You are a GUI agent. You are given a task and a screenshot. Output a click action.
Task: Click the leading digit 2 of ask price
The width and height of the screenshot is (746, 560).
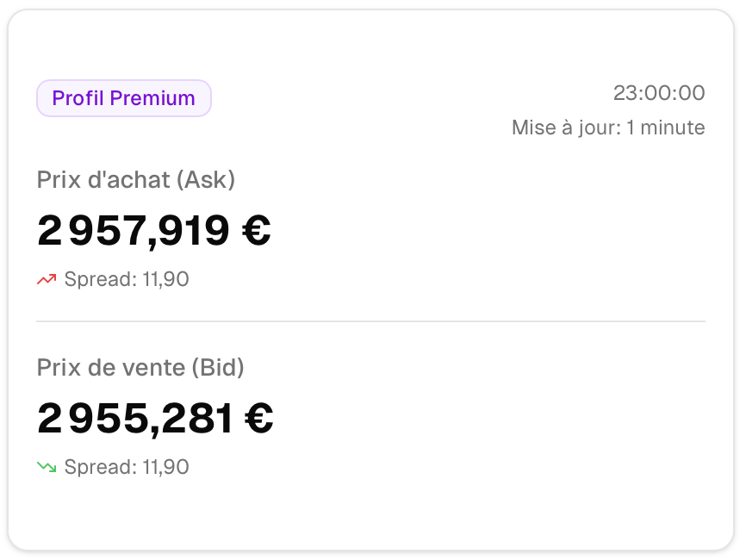(49, 230)
